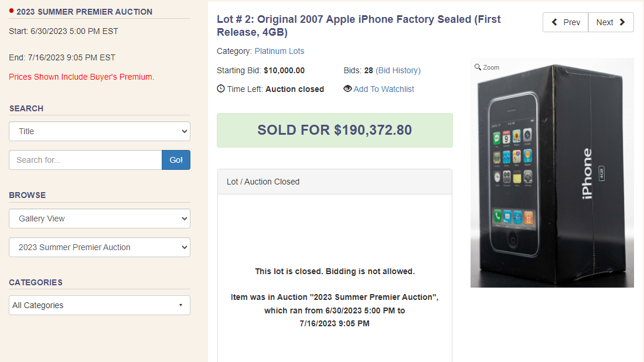Select Add To Watchlist
The height and width of the screenshot is (362, 644).
click(384, 88)
